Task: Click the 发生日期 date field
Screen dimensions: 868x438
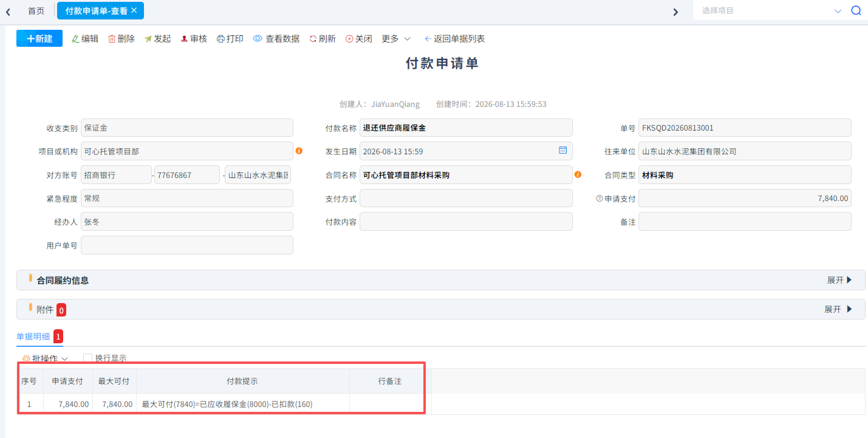Action: click(x=466, y=151)
